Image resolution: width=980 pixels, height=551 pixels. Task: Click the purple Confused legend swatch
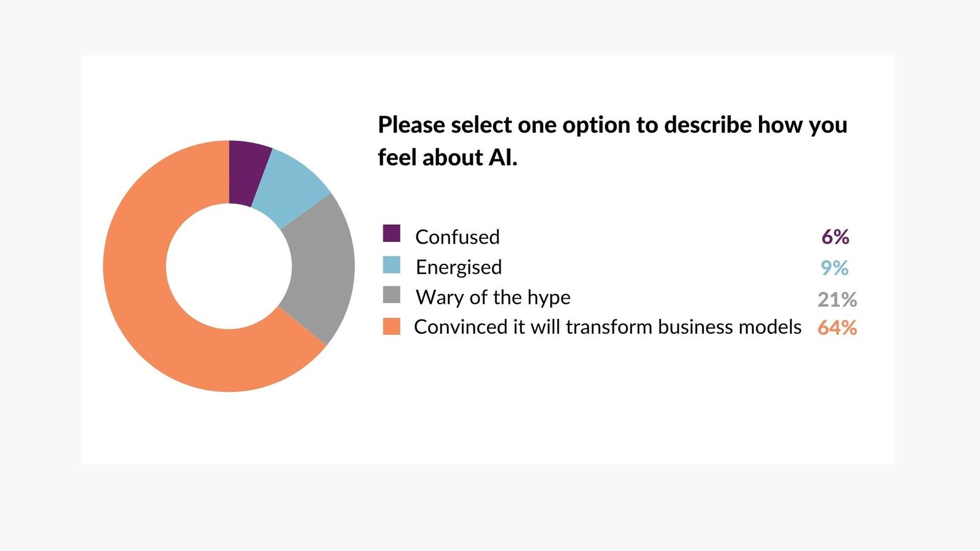click(x=391, y=233)
